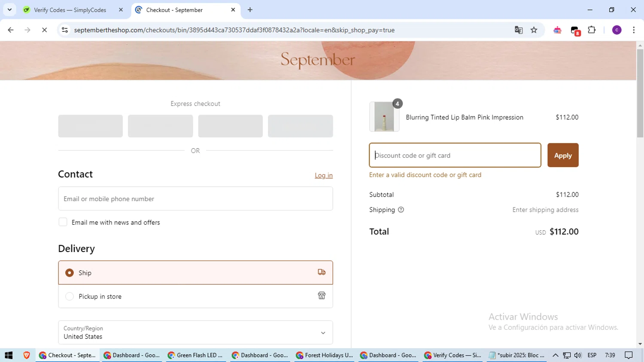Select Pickup in store radio option
644x362 pixels.
[x=69, y=296]
